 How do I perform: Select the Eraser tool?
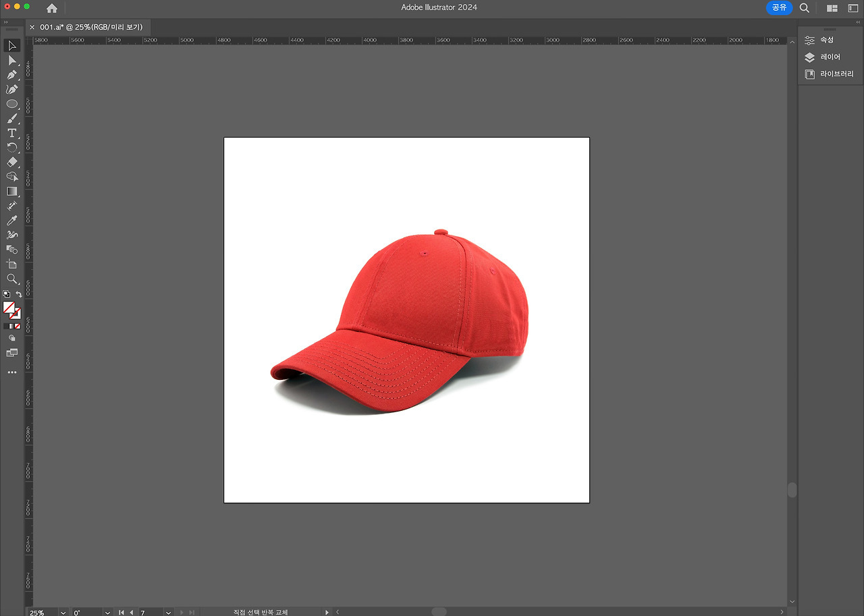12,162
